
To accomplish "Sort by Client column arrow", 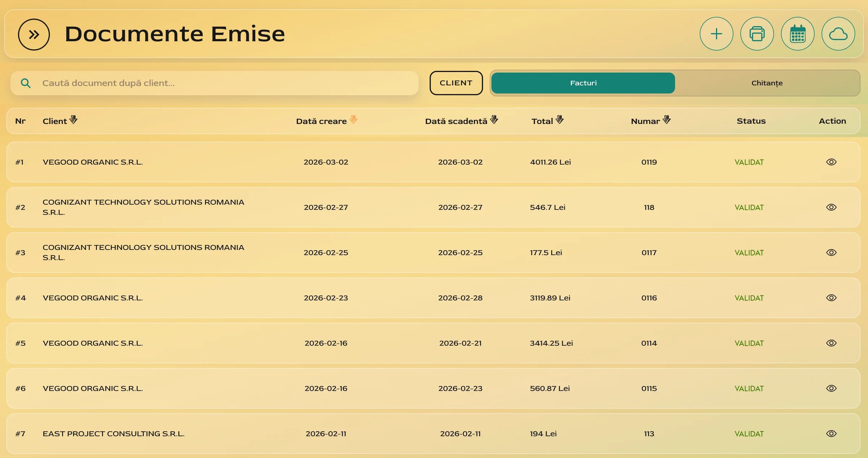I will click(x=73, y=120).
